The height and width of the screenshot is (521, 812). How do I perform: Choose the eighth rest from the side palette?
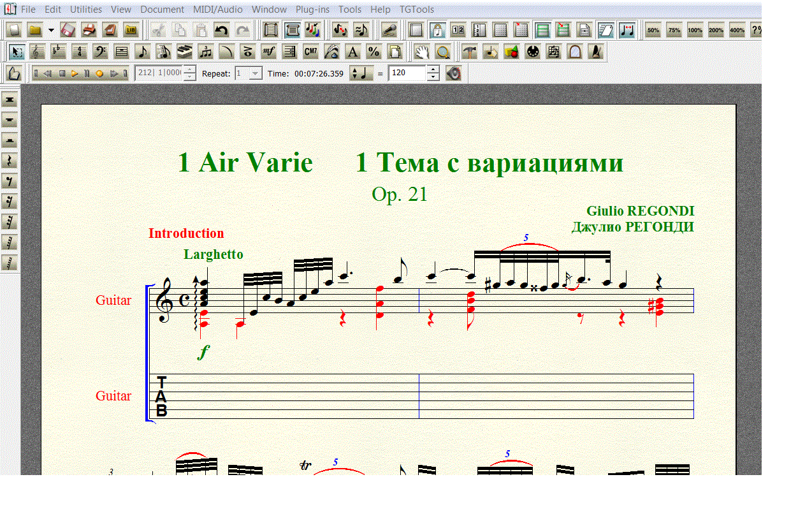(10, 181)
